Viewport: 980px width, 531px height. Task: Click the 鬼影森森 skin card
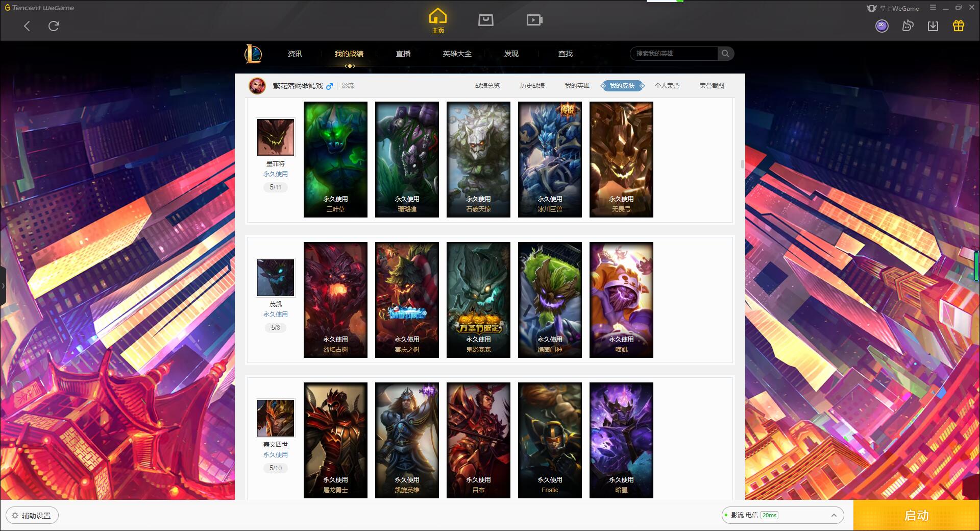478,300
